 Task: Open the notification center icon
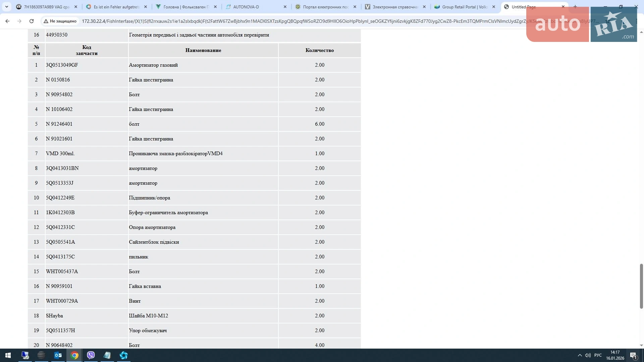pyautogui.click(x=633, y=355)
